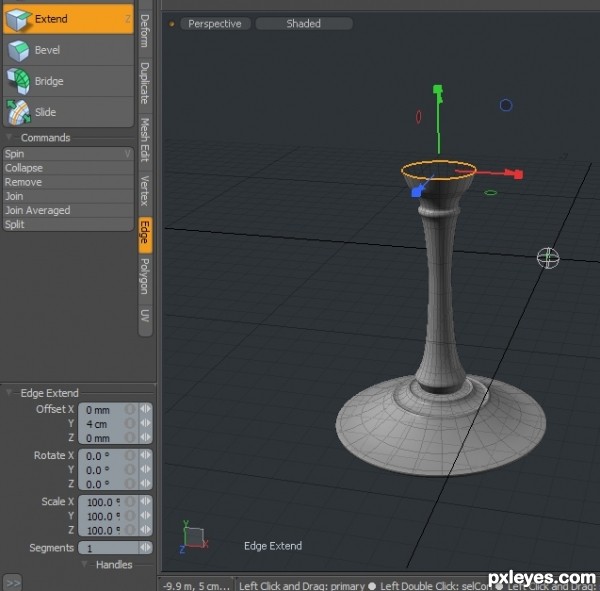Click the "Edge Extend" label in viewport
Screen dimensions: 600x591
click(x=273, y=545)
